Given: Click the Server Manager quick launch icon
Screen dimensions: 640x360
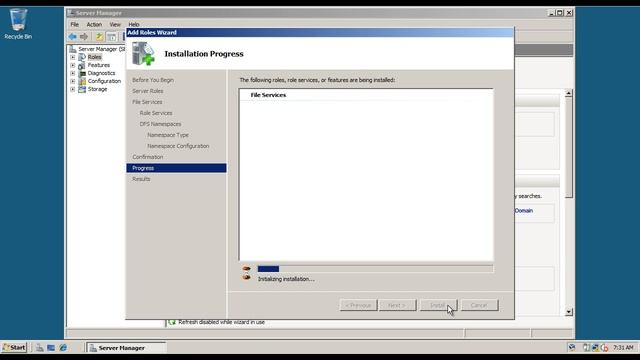Looking at the screenshot, I should 40,348.
